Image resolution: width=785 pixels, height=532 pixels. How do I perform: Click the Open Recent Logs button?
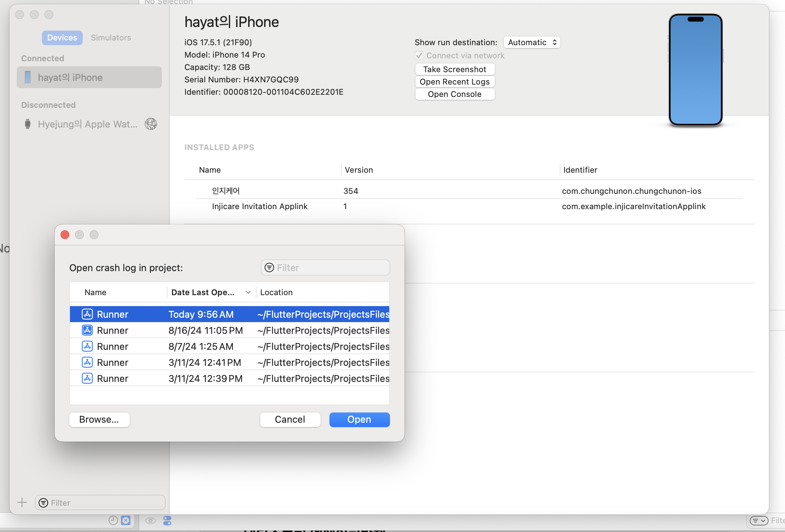(455, 82)
